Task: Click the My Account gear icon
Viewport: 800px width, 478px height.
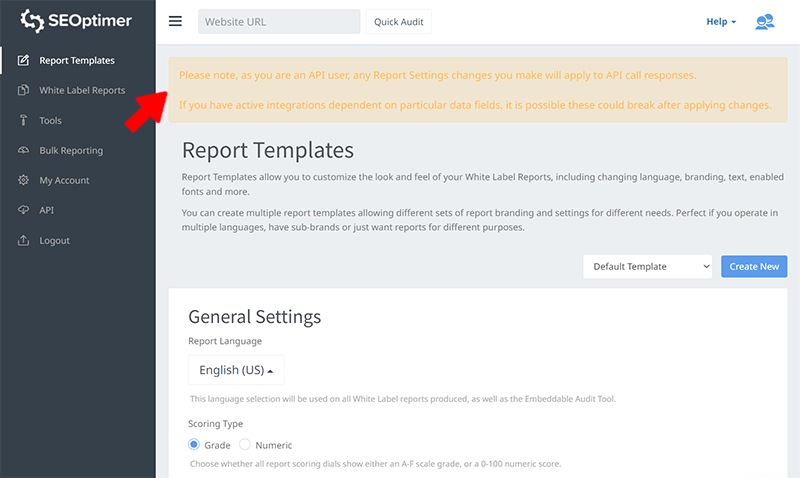Action: [23, 180]
